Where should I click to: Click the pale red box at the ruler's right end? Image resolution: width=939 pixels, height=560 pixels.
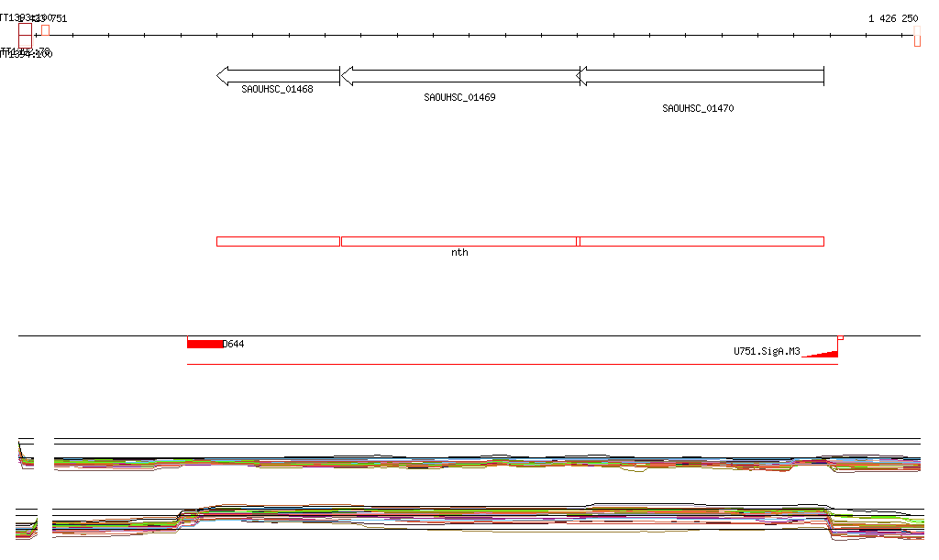point(917,36)
